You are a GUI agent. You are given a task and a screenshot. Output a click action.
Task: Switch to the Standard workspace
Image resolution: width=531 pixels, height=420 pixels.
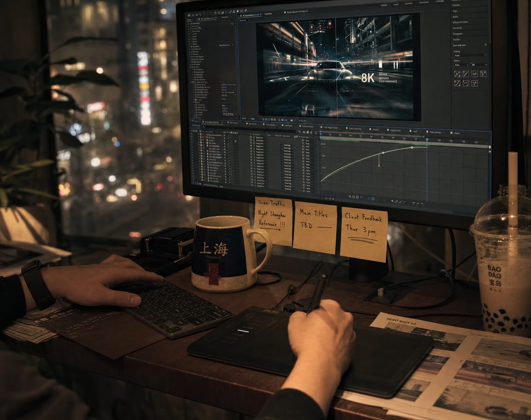[409, 3]
